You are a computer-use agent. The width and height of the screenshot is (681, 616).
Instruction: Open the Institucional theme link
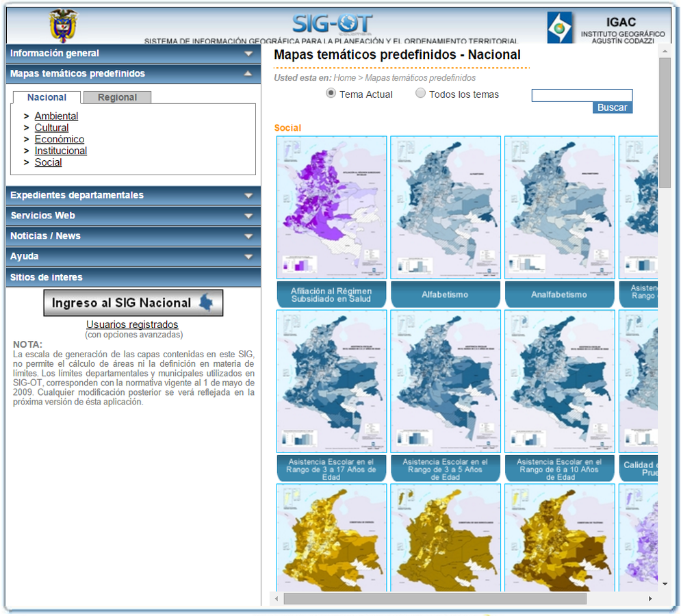click(61, 151)
